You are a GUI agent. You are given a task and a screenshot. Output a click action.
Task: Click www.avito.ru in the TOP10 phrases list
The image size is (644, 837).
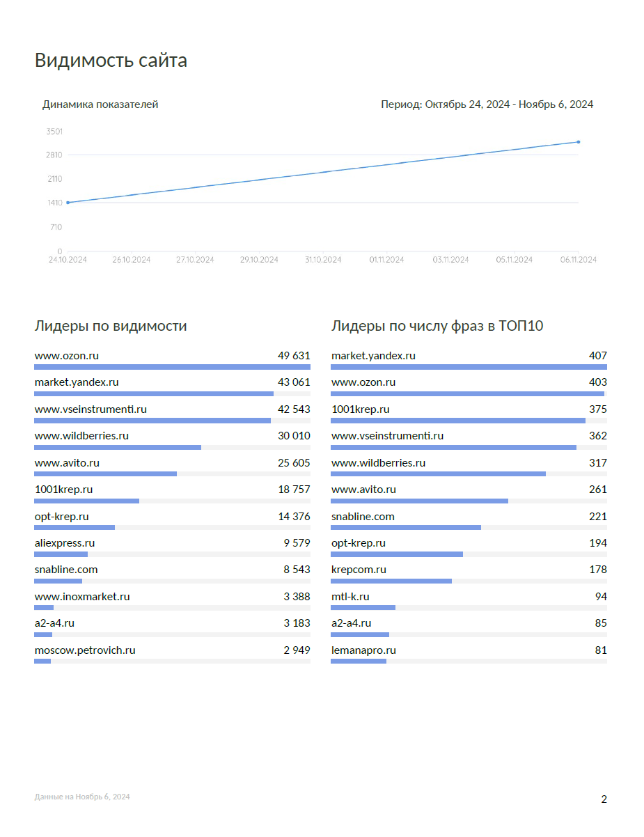point(363,490)
